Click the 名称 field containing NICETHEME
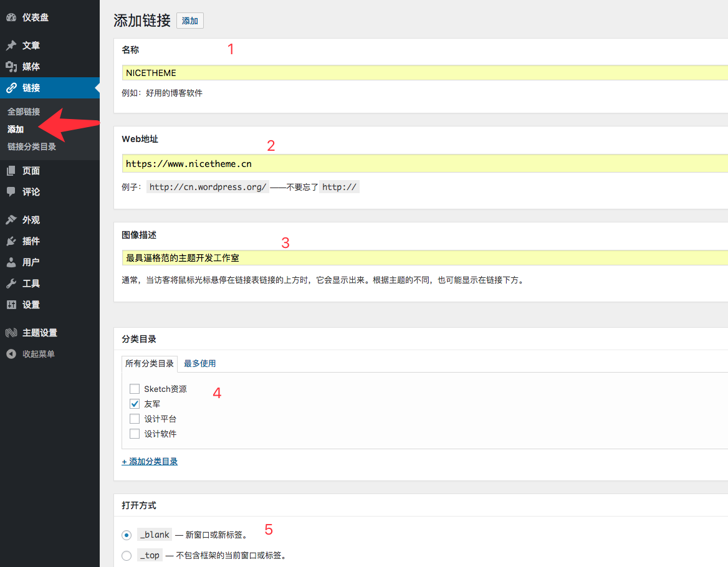Viewport: 728px width, 567px height. (x=425, y=73)
